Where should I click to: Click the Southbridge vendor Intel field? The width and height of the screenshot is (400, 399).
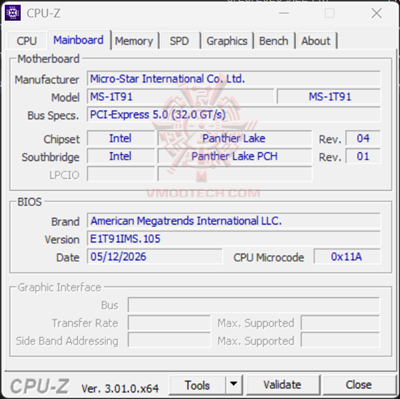pyautogui.click(x=121, y=156)
